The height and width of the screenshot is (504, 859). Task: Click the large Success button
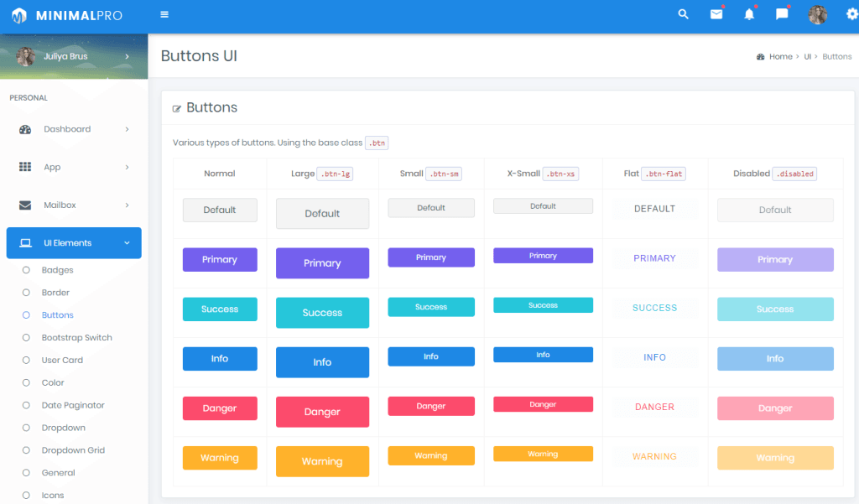322,313
